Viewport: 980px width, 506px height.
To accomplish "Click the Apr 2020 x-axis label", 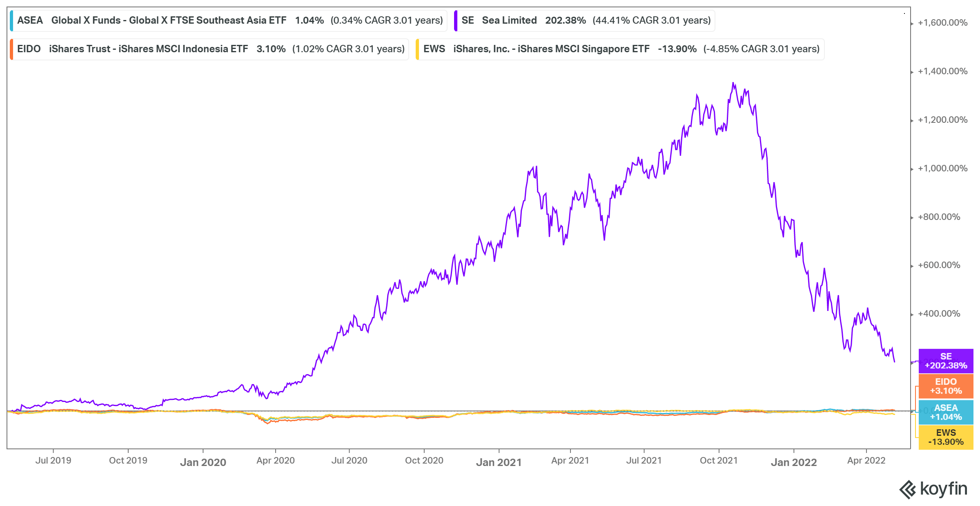I will tap(276, 461).
